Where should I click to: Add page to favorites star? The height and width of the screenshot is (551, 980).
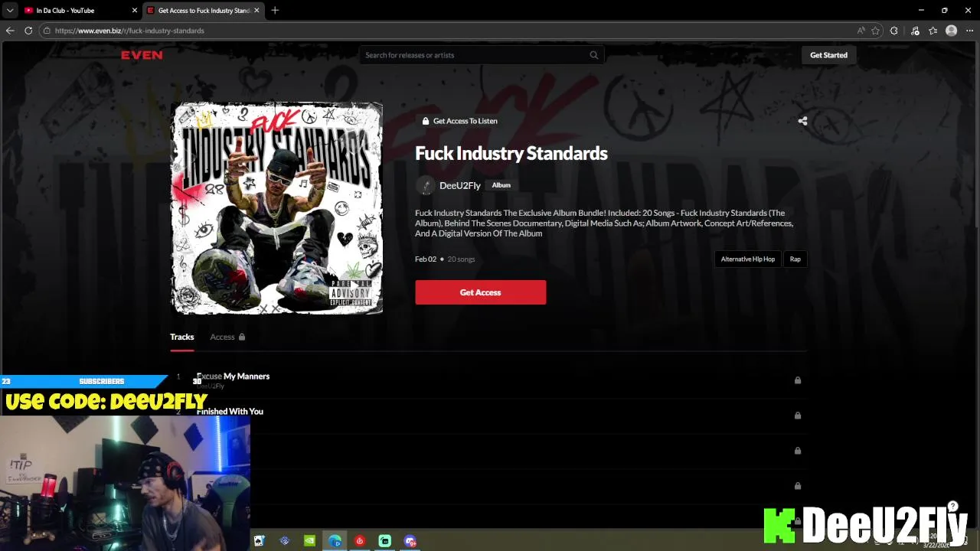(875, 31)
